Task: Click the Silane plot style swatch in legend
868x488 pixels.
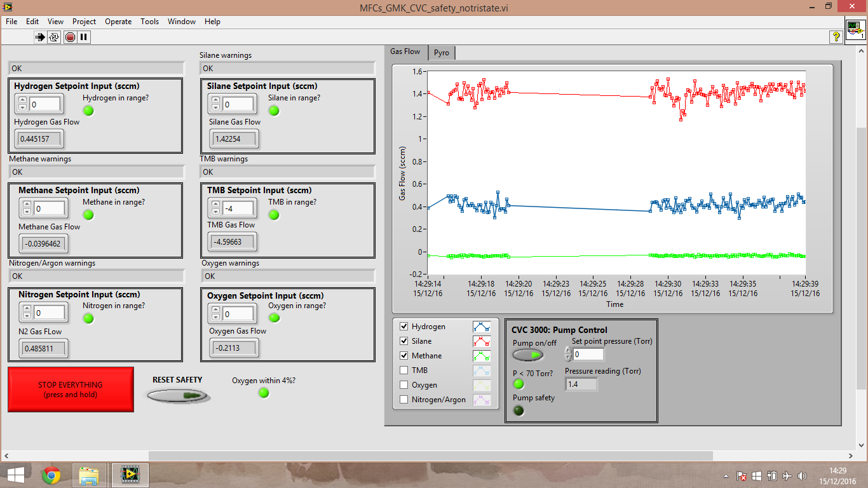Action: 482,341
